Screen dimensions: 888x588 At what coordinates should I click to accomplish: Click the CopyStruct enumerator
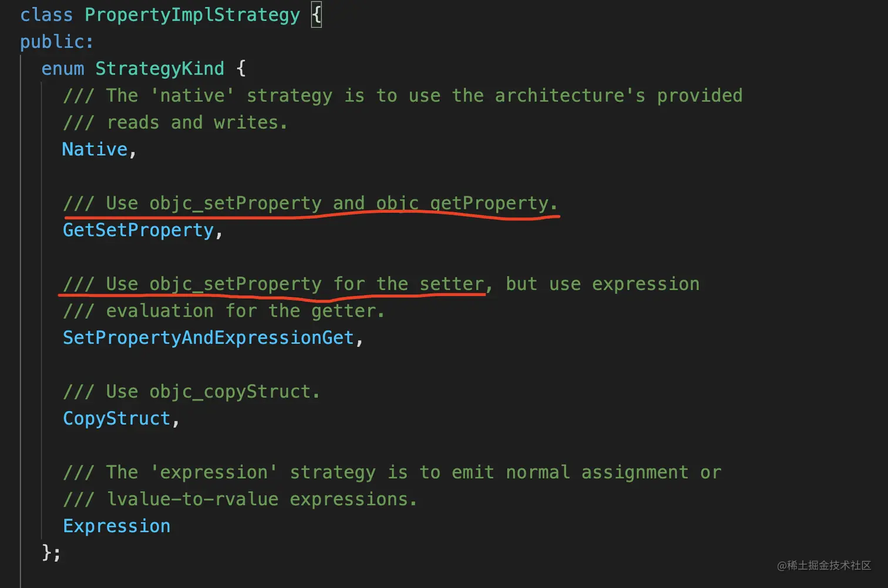click(116, 419)
